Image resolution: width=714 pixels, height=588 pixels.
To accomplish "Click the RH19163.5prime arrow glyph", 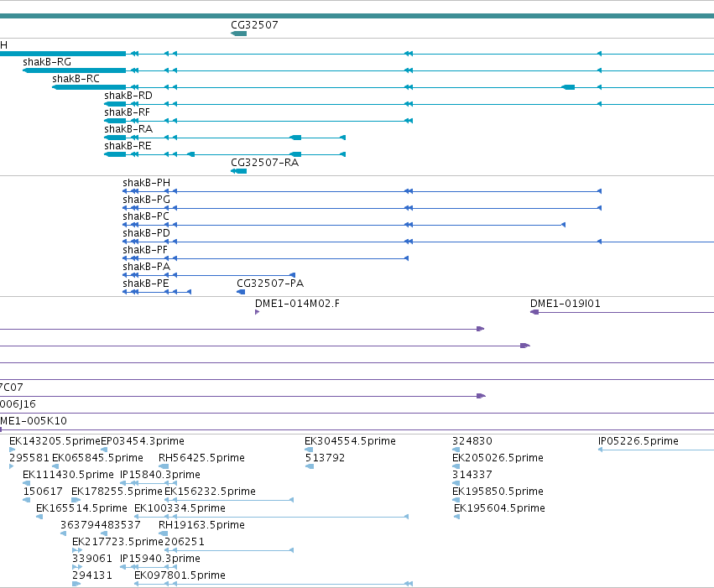I will pos(163,533).
